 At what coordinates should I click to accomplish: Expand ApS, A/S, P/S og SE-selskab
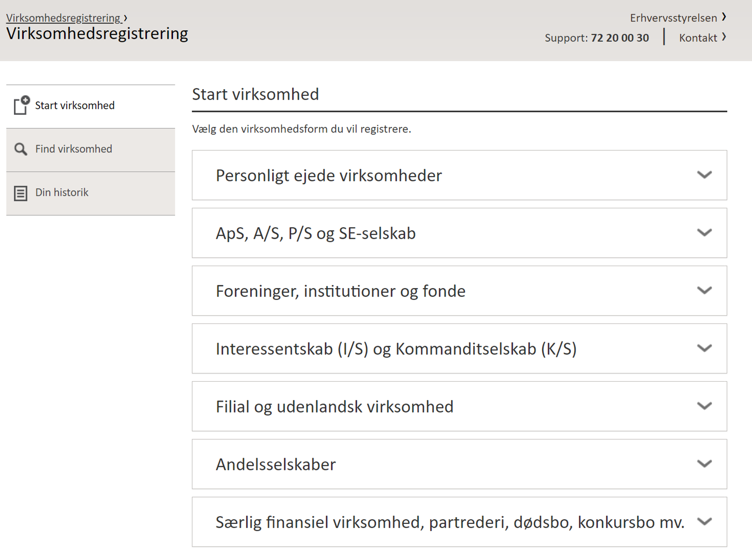tap(315, 234)
